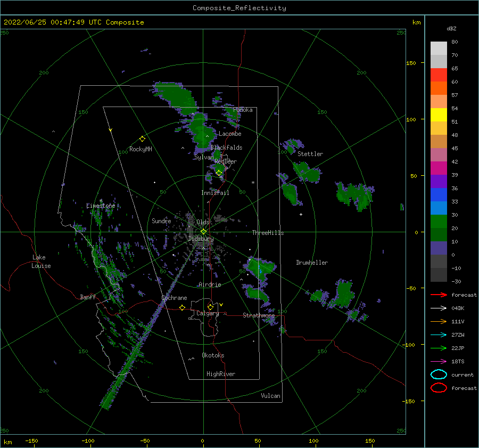Image resolution: width=479 pixels, height=448 pixels.
Task: Click the Composite_Reflectivity title text
Action: [x=239, y=8]
